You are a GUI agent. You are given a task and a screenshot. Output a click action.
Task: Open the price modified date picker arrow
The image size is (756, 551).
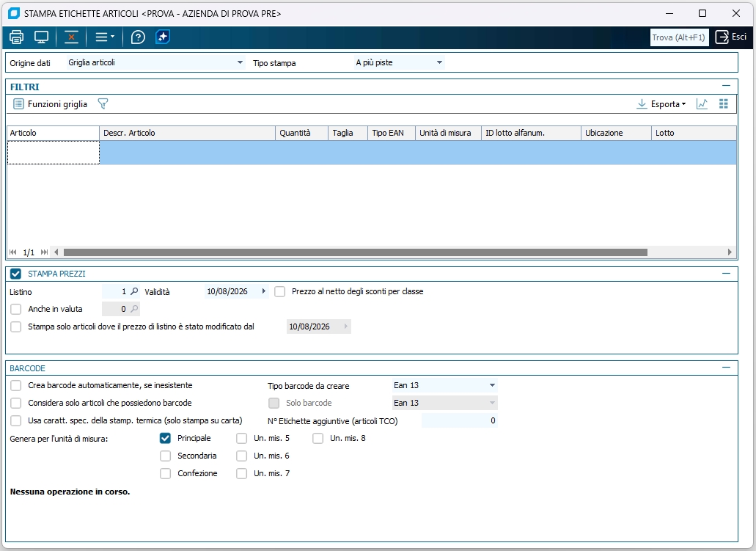345,326
